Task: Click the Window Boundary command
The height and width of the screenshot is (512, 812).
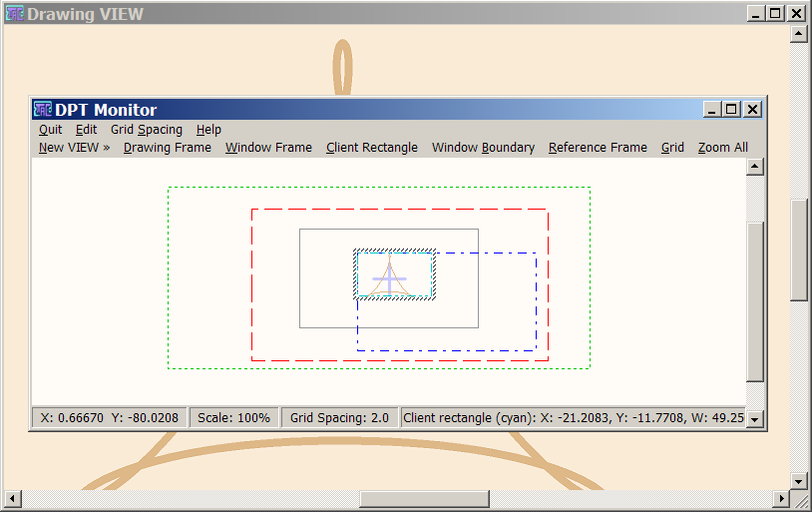Action: tap(483, 148)
